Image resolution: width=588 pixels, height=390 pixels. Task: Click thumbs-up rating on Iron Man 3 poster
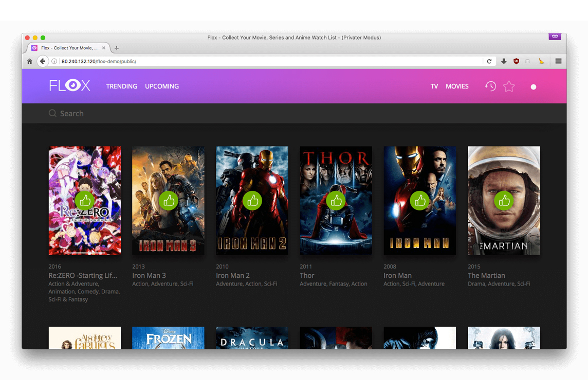click(169, 201)
